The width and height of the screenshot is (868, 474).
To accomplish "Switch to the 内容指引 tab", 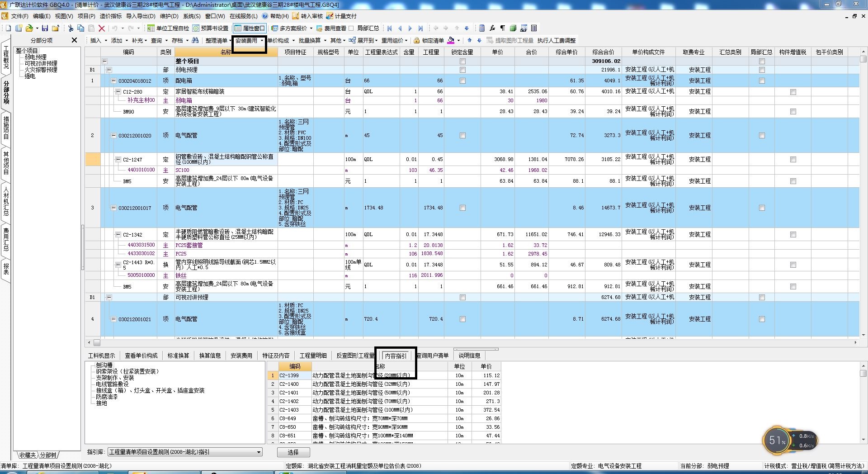I will [x=396, y=355].
